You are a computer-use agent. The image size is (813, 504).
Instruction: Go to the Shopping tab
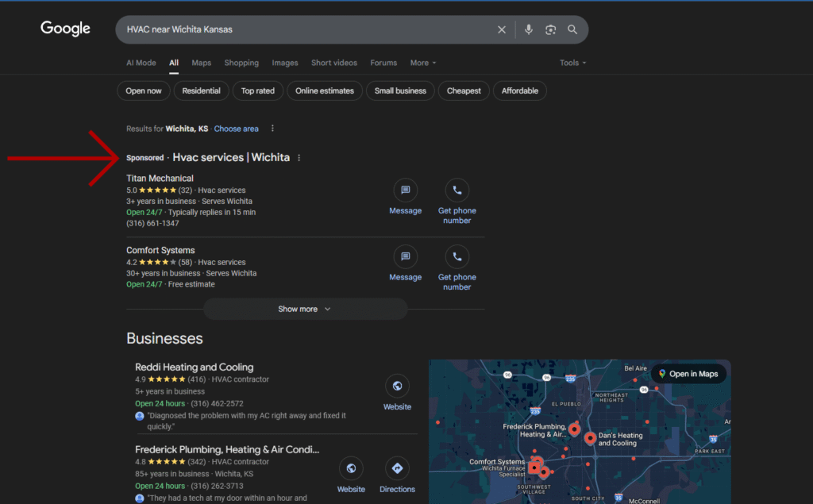[241, 63]
